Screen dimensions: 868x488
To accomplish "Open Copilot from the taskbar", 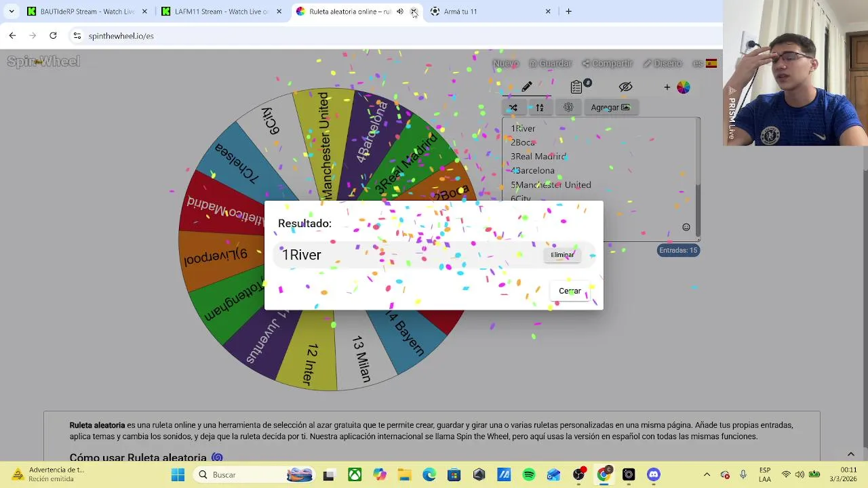I will [x=379, y=474].
